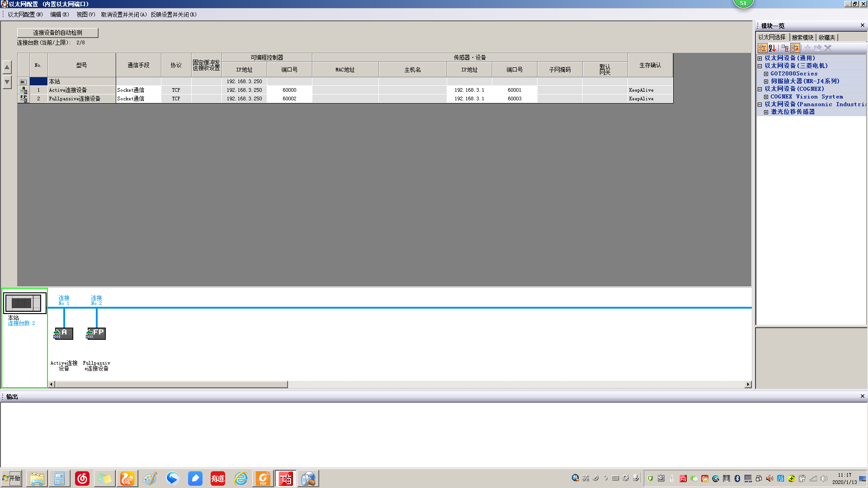Click expand-all tree icon in module toolbar
The image size is (868, 488).
(x=785, y=48)
